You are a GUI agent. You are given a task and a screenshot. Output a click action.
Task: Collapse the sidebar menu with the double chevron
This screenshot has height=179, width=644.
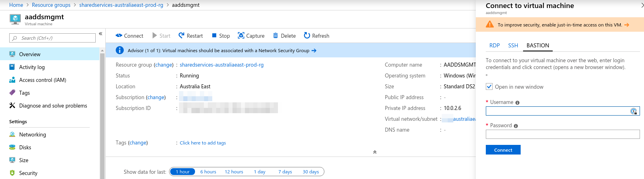(101, 34)
